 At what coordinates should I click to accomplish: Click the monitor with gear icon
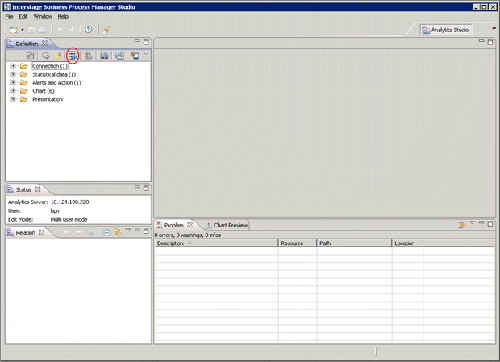[x=135, y=56]
